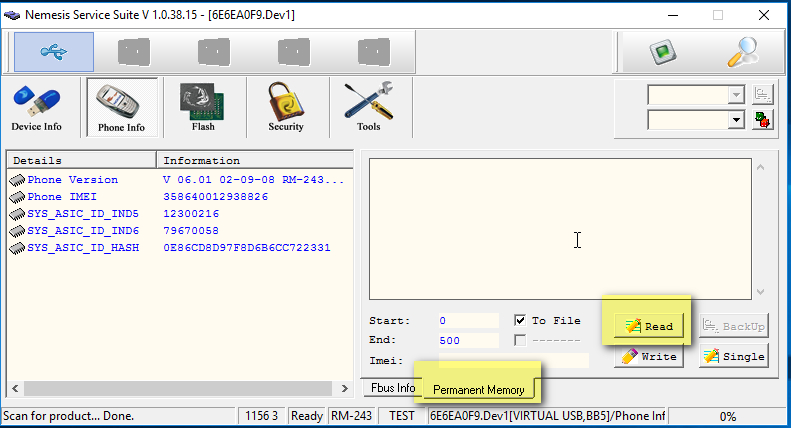Toggle the unlabeled dashed checkbox

point(520,340)
